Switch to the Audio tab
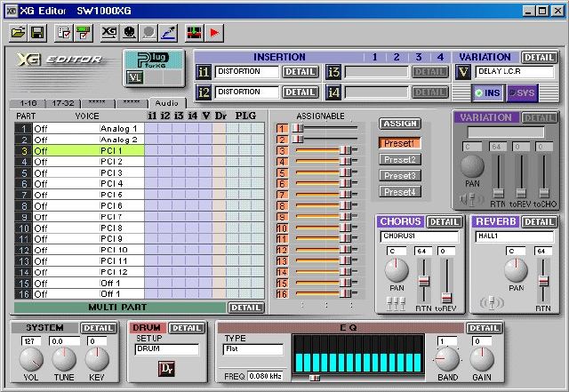 pyautogui.click(x=167, y=103)
